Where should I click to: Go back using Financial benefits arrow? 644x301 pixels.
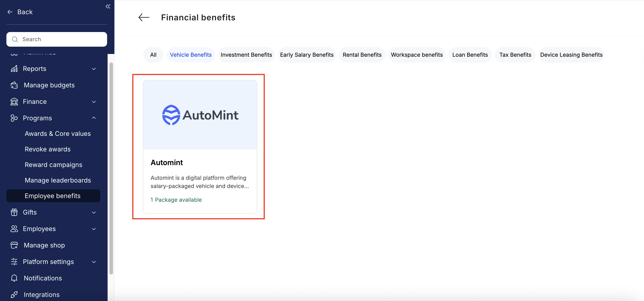[x=144, y=17]
